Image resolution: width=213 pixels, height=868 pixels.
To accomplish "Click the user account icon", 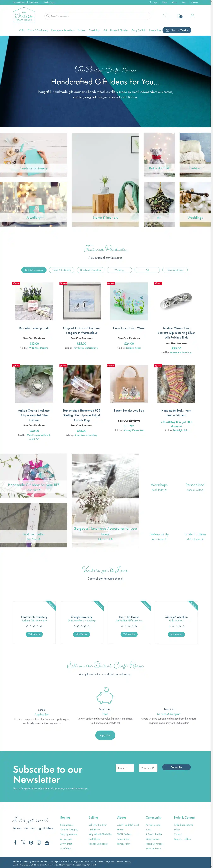I will [x=192, y=15].
